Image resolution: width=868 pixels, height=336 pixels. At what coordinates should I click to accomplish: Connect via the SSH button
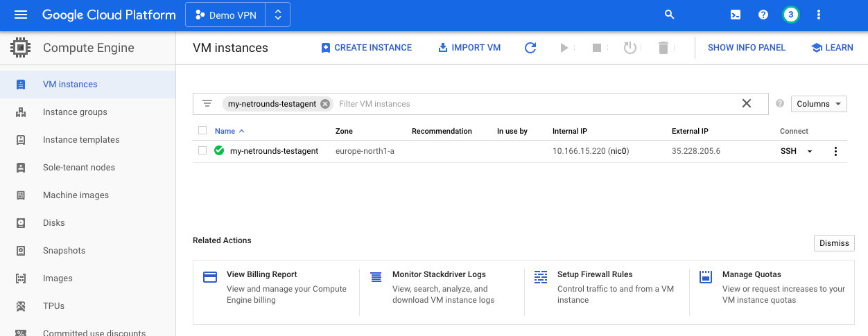point(788,151)
